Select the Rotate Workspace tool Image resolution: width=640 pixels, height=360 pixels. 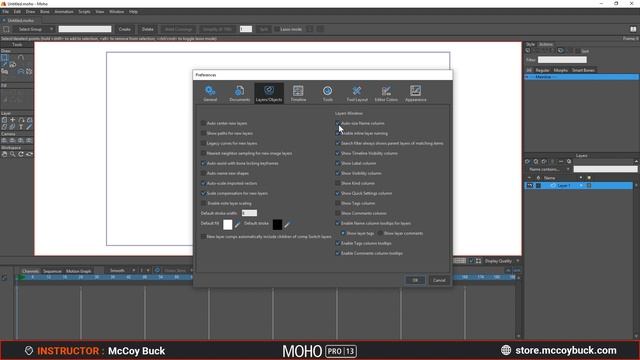pyautogui.click(x=21, y=154)
